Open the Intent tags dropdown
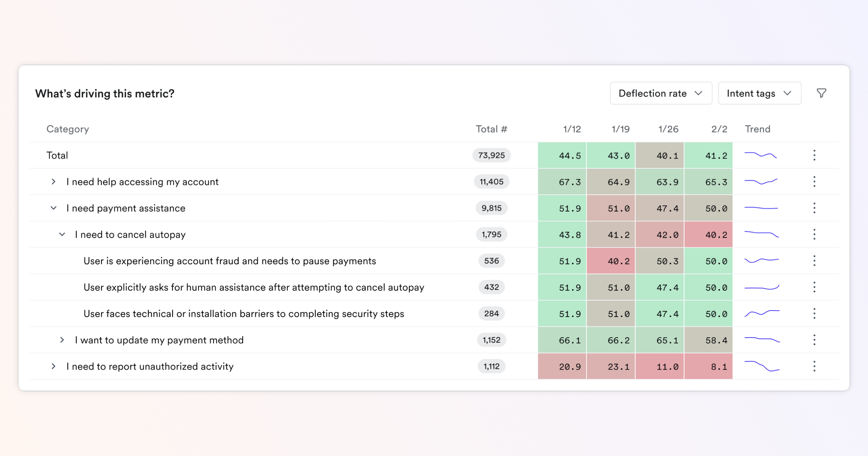868x456 pixels. coord(759,93)
